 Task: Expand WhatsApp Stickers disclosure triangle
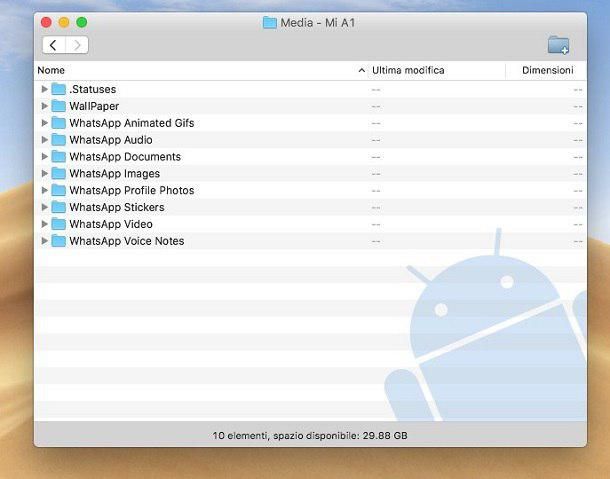pos(44,207)
